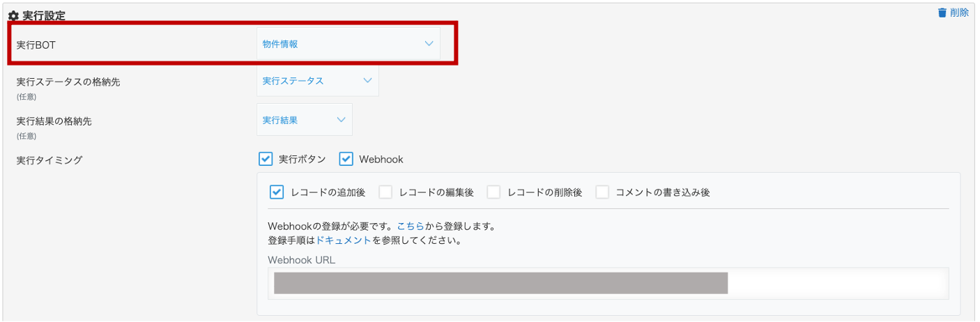Open the 実行ステータス dropdown
The width and height of the screenshot is (980, 322).
317,81
